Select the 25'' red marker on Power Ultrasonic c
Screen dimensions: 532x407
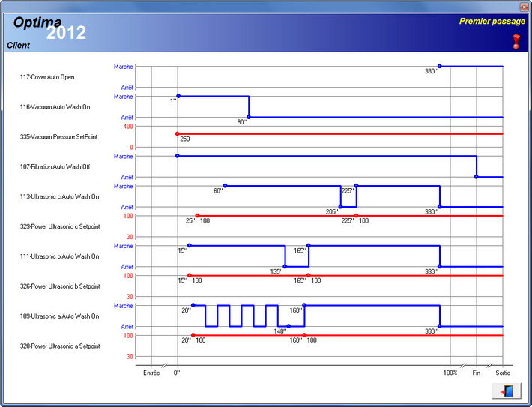(197, 216)
